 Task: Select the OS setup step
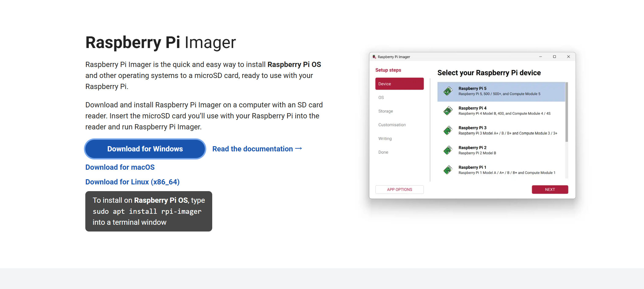381,98
